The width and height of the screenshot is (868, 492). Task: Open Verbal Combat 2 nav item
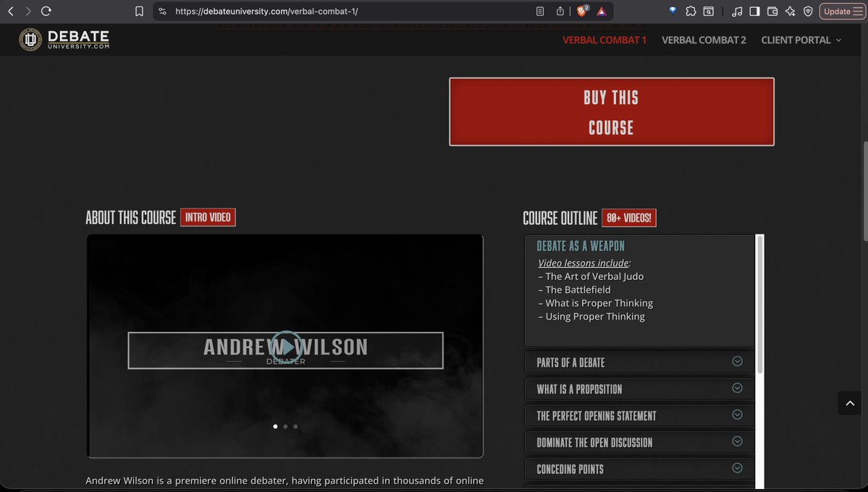pyautogui.click(x=704, y=40)
